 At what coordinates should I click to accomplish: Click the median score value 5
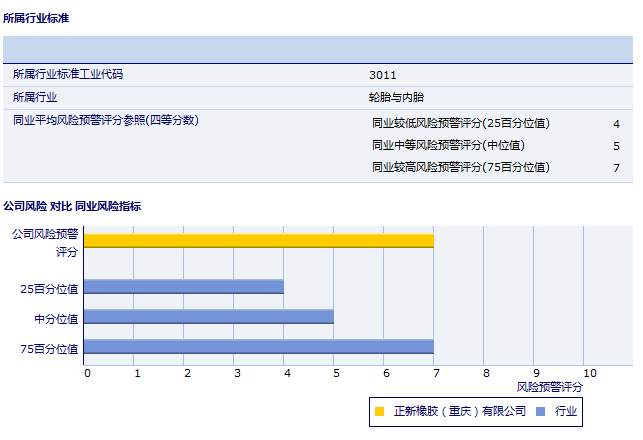[x=616, y=146]
